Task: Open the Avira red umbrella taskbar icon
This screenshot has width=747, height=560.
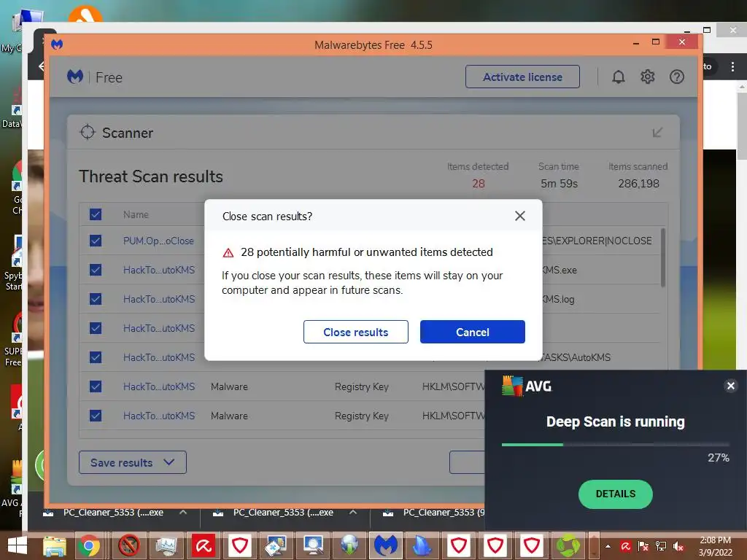Action: [x=204, y=545]
